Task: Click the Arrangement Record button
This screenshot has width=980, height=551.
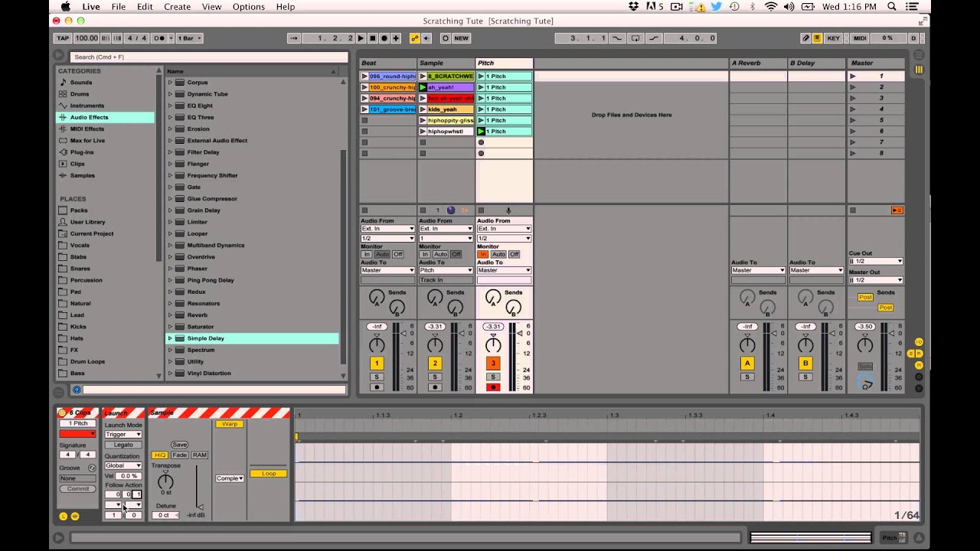Action: [384, 38]
